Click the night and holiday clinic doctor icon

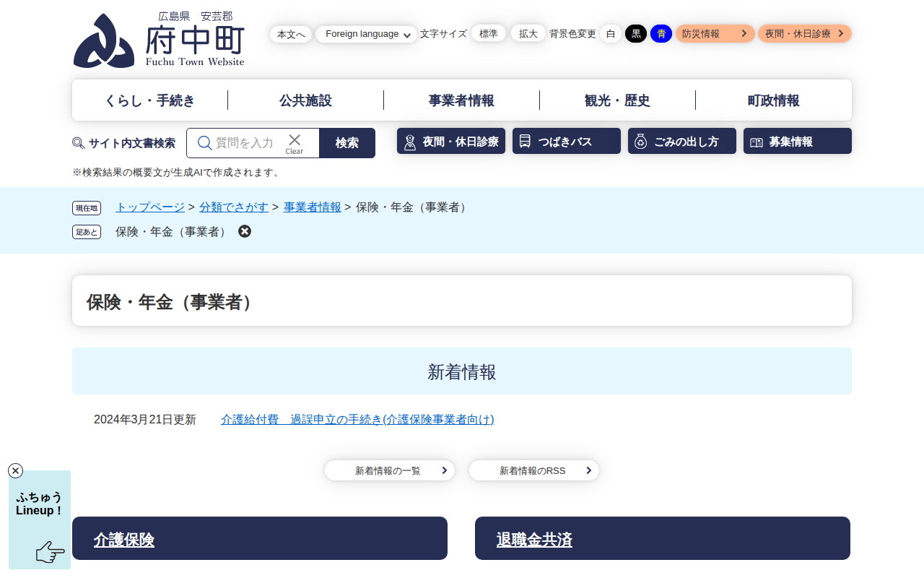(x=410, y=142)
